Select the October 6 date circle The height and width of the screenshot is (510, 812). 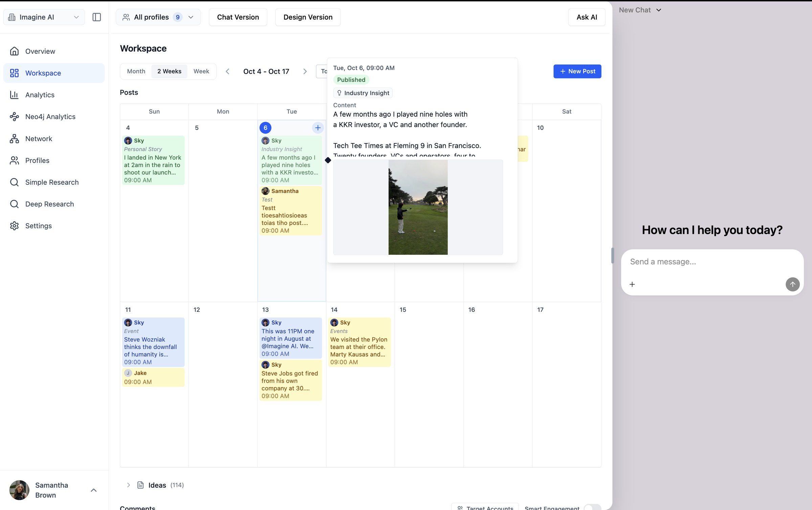[265, 128]
